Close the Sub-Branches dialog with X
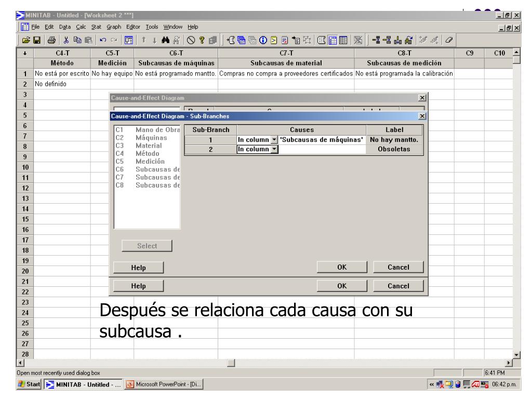This screenshot has width=532, height=399. pos(422,116)
